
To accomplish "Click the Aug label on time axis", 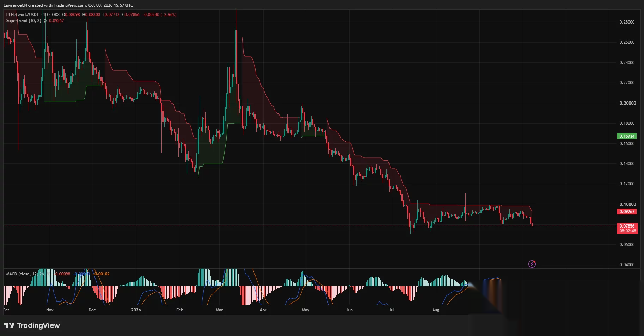I will (436, 310).
